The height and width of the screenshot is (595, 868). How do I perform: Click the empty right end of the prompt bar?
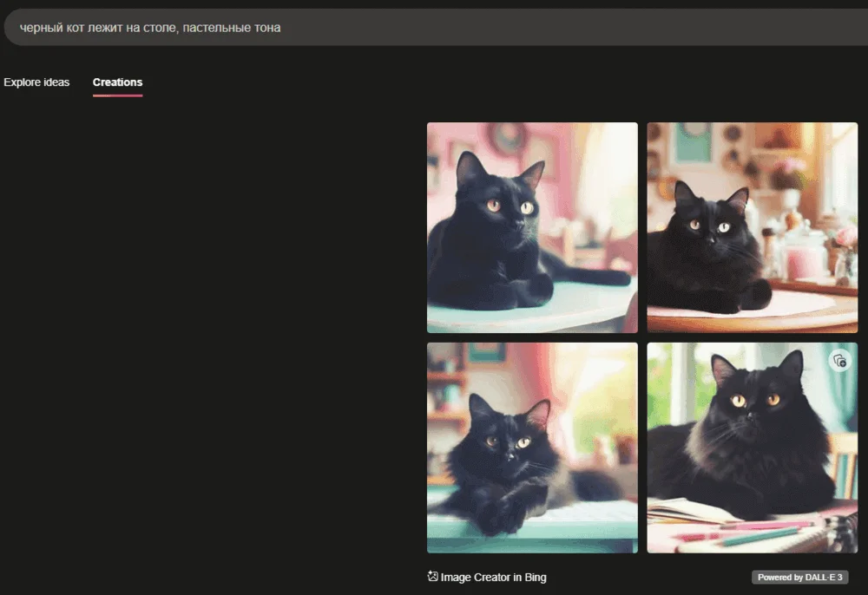coord(781,28)
